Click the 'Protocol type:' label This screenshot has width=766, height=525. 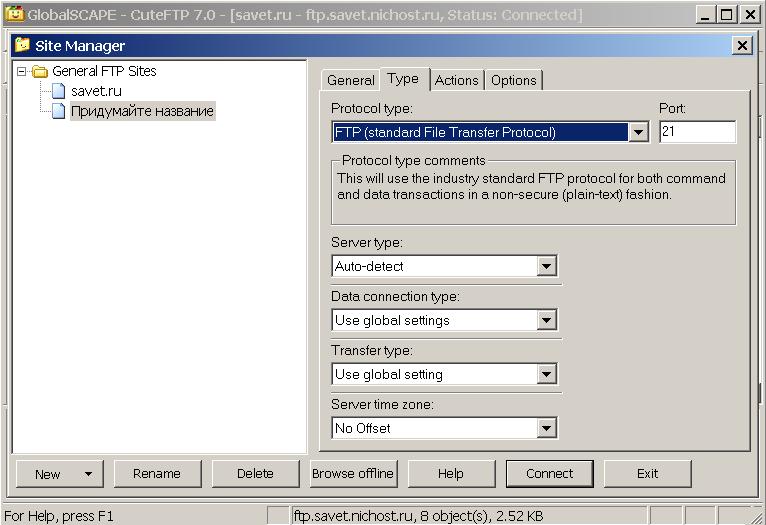click(372, 108)
